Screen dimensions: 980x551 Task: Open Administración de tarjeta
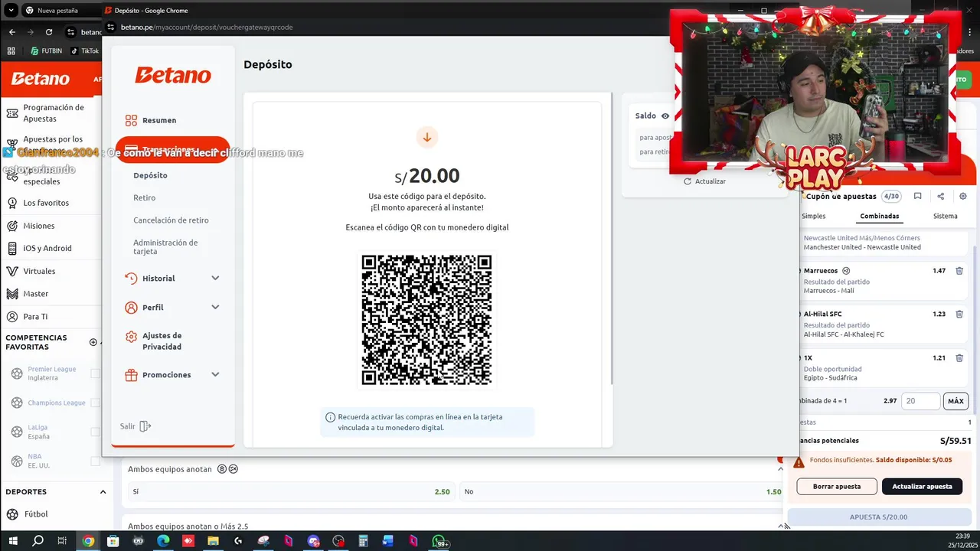165,246
